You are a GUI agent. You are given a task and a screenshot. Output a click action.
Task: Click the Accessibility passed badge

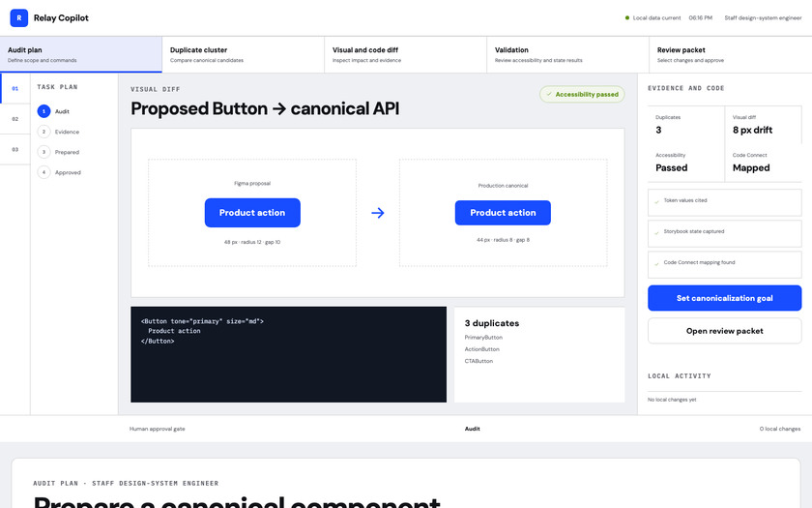(x=582, y=95)
